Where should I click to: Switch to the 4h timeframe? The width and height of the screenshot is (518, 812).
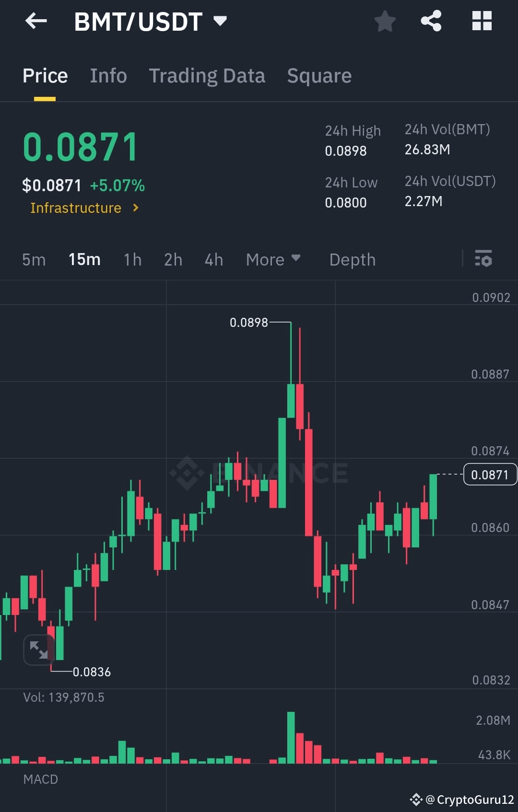(213, 259)
